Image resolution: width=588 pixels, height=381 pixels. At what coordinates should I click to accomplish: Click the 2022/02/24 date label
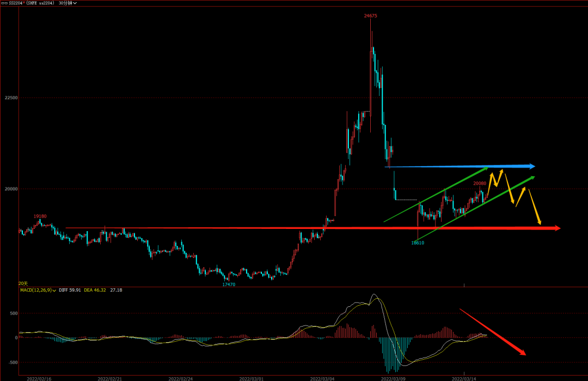181,379
